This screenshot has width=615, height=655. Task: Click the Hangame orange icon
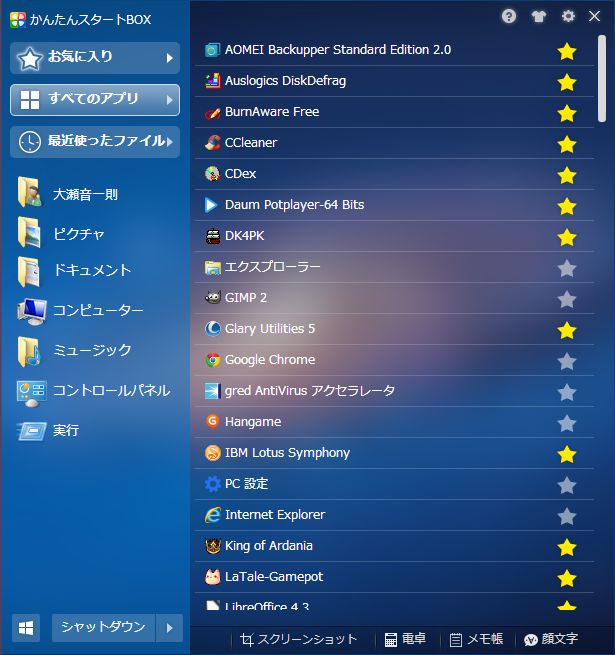(x=212, y=421)
